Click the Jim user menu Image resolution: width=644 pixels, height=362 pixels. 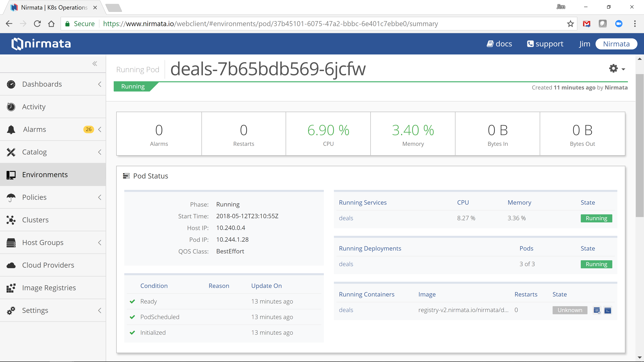coord(584,44)
